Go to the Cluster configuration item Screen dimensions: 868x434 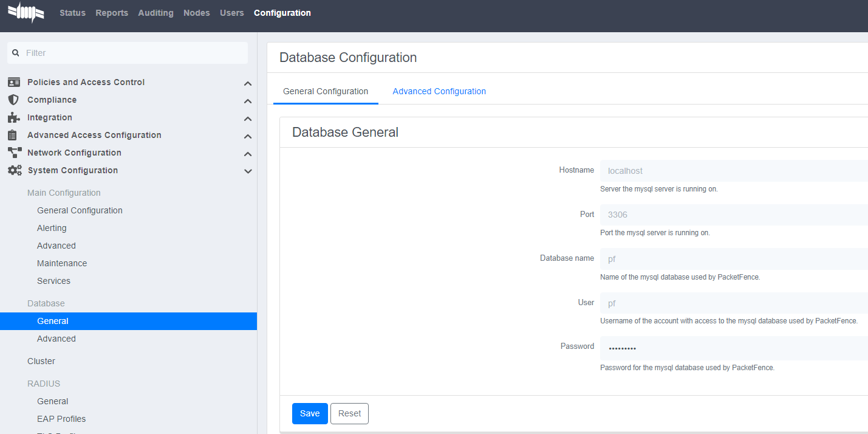[41, 361]
